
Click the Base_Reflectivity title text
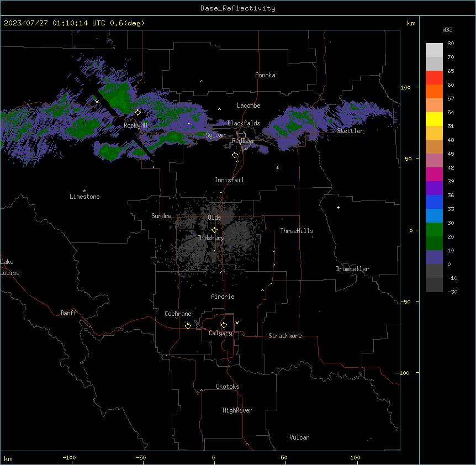238,8
